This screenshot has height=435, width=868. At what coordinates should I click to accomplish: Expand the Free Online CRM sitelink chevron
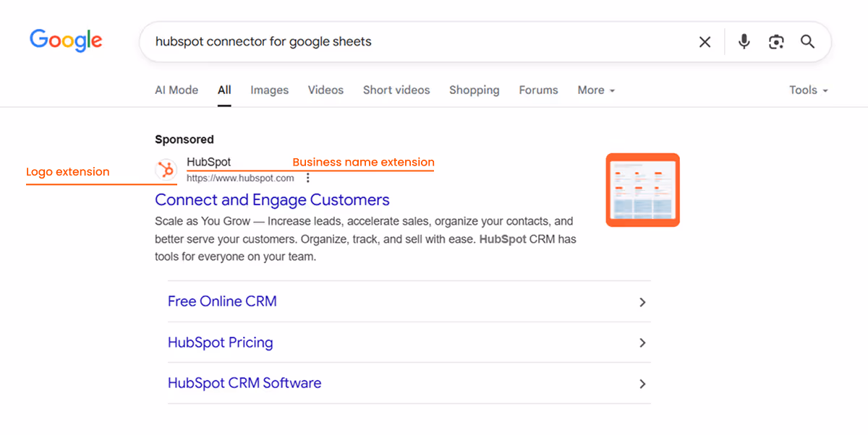click(x=642, y=302)
